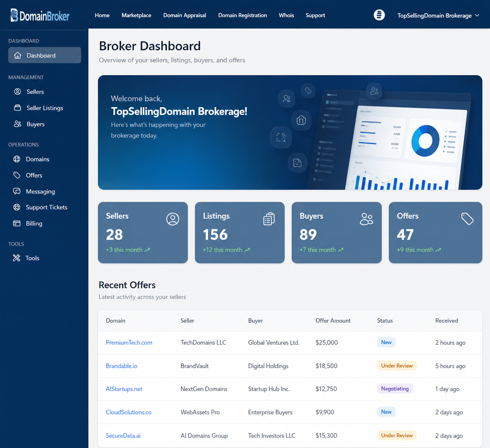Viewport: 490px width, 448px height.
Task: Click the trend arrow beside +9 this month
Action: [438, 250]
